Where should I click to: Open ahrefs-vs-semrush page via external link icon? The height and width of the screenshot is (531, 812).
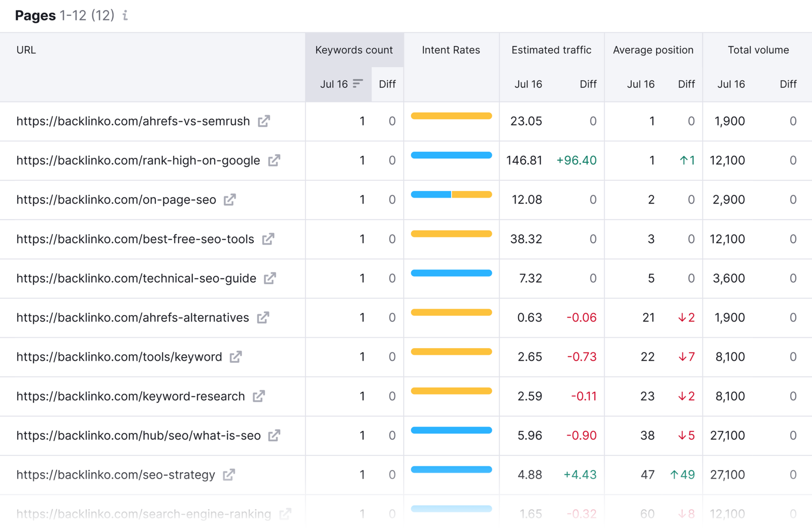coord(263,121)
